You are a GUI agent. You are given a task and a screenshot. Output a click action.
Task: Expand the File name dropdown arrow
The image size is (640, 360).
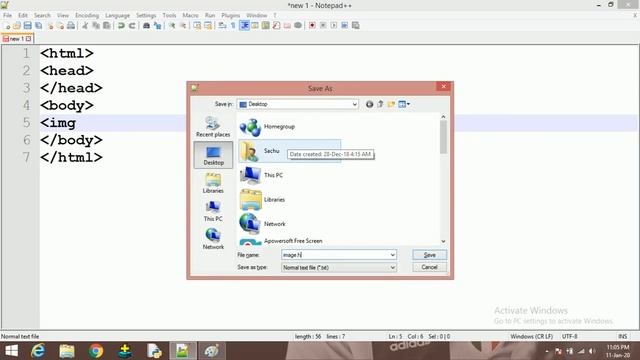click(392, 255)
